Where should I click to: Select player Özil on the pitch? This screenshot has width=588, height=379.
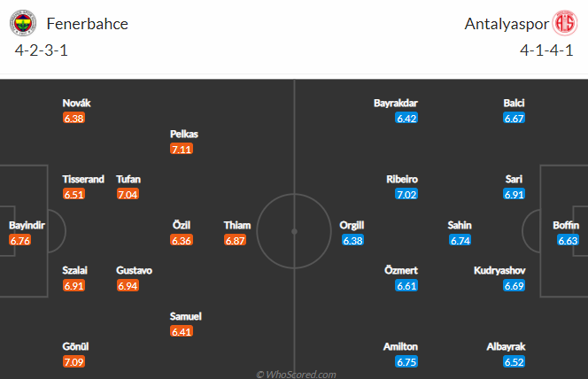pos(182,225)
